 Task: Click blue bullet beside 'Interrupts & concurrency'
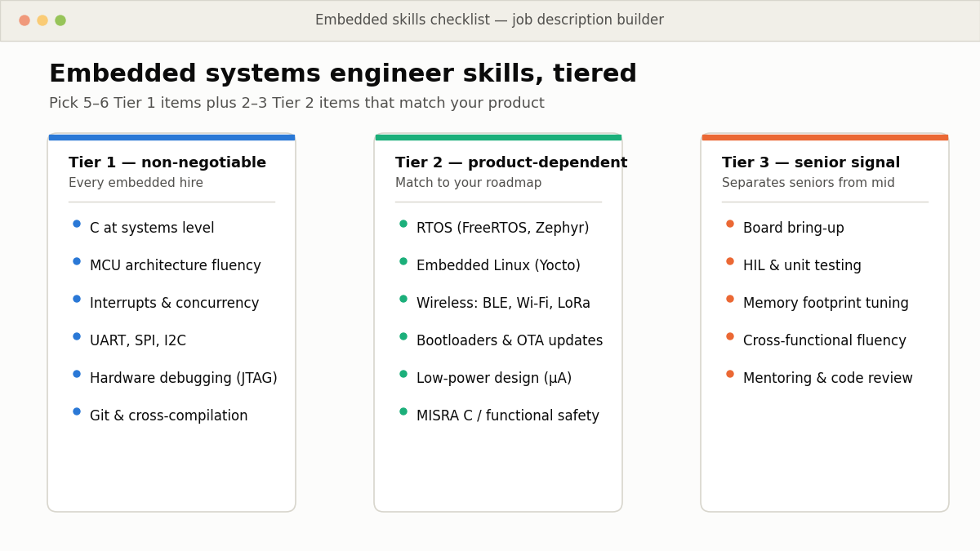click(77, 299)
